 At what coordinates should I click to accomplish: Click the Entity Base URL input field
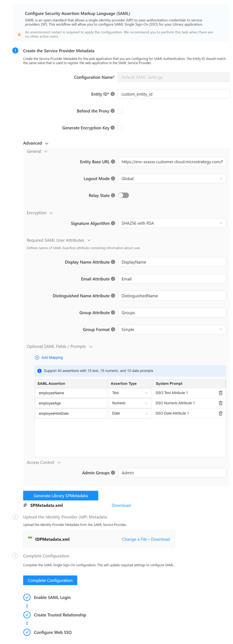(x=172, y=162)
